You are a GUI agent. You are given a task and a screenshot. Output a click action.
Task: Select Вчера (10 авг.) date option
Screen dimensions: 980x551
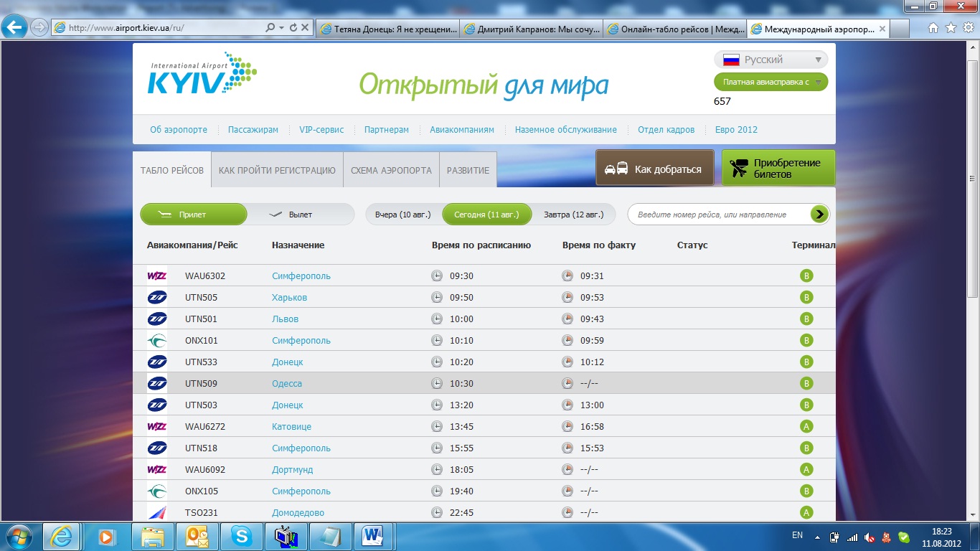[x=402, y=215]
